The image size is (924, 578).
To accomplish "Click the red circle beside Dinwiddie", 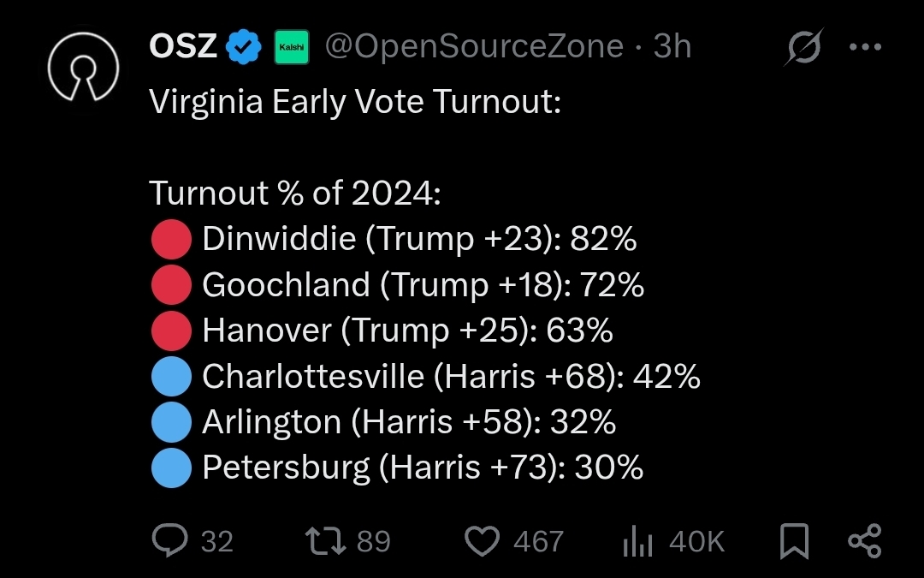I will point(171,240).
